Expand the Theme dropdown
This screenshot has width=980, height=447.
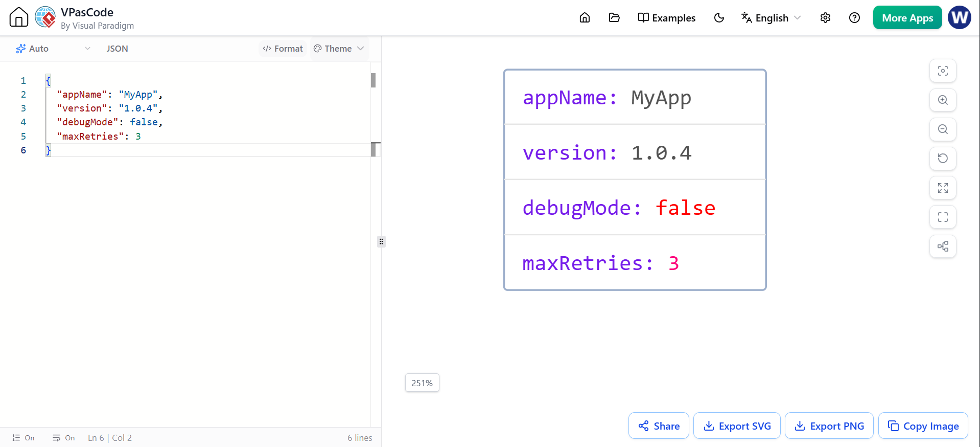pos(339,49)
